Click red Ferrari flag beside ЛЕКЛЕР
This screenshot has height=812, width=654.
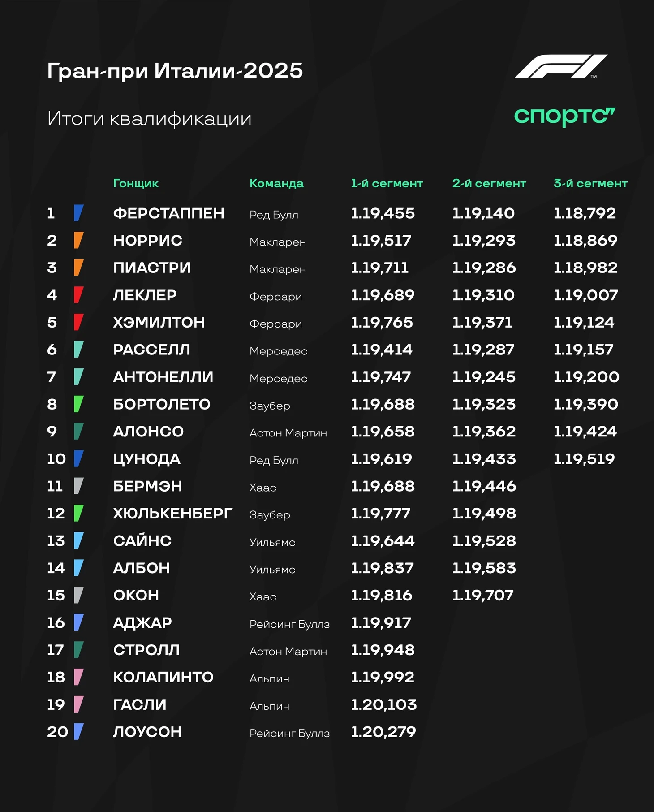click(79, 295)
